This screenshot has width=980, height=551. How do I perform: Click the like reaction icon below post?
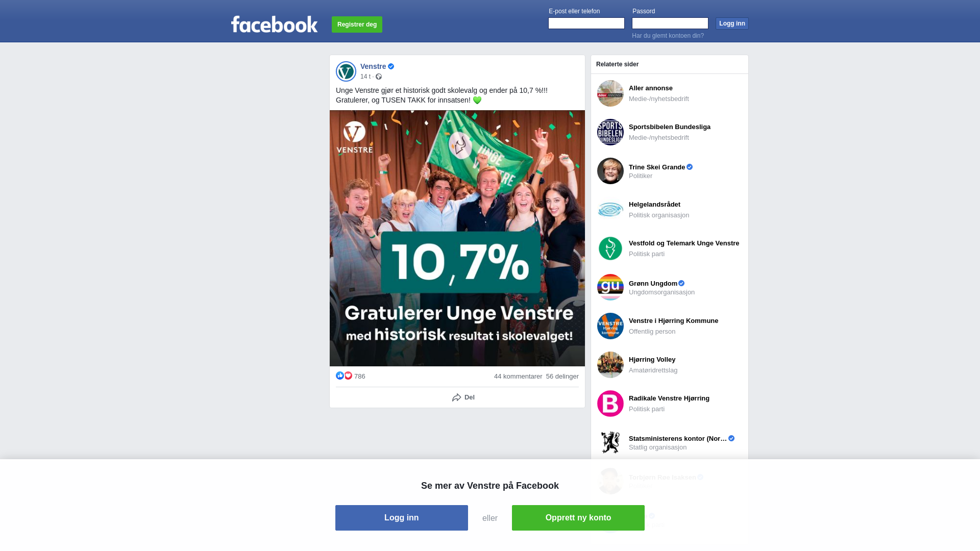click(x=340, y=375)
